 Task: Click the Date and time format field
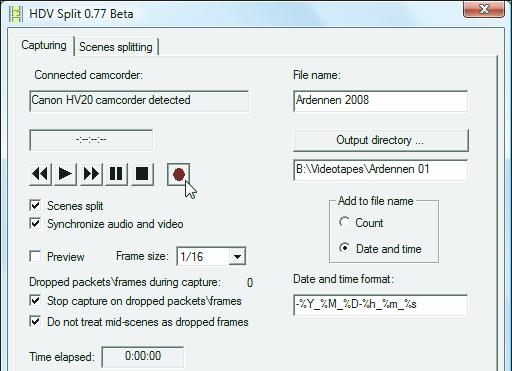[x=381, y=305]
